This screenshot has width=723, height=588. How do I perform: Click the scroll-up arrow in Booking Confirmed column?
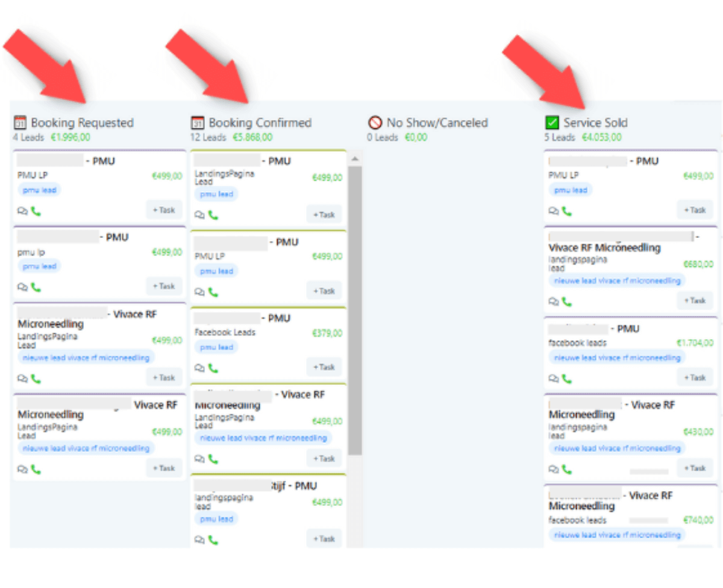click(355, 158)
